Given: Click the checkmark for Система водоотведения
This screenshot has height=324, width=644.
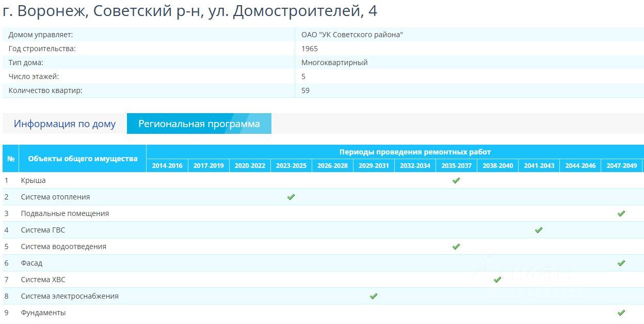Looking at the screenshot, I should [456, 246].
